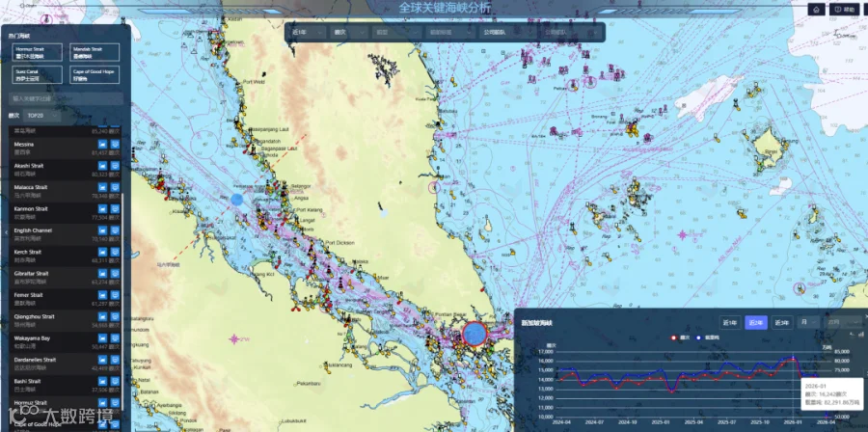The height and width of the screenshot is (432, 868).
Task: Click second blue icon in Akashi Strait row
Action: click(115, 166)
